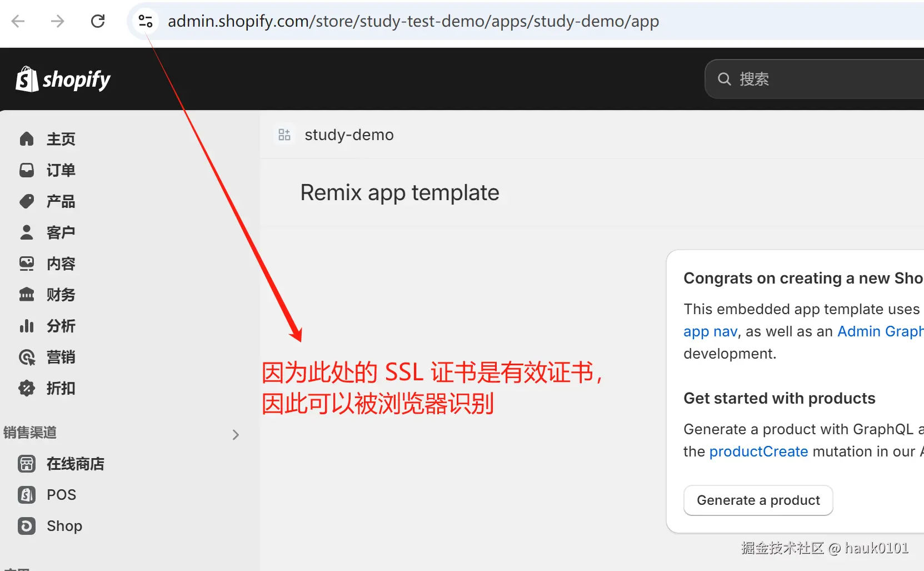924x571 pixels.
Task: Open 折扣 in the sidebar
Action: 61,388
